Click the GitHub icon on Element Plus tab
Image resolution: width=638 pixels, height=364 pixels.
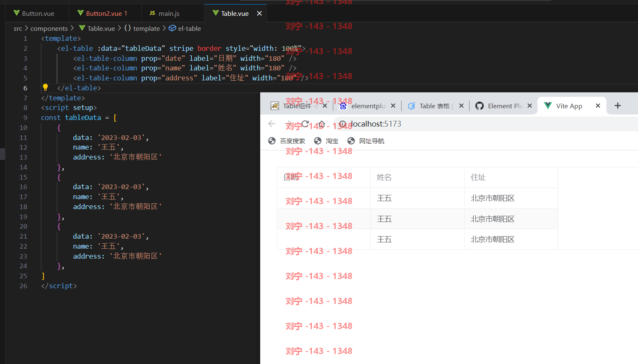pyautogui.click(x=480, y=106)
